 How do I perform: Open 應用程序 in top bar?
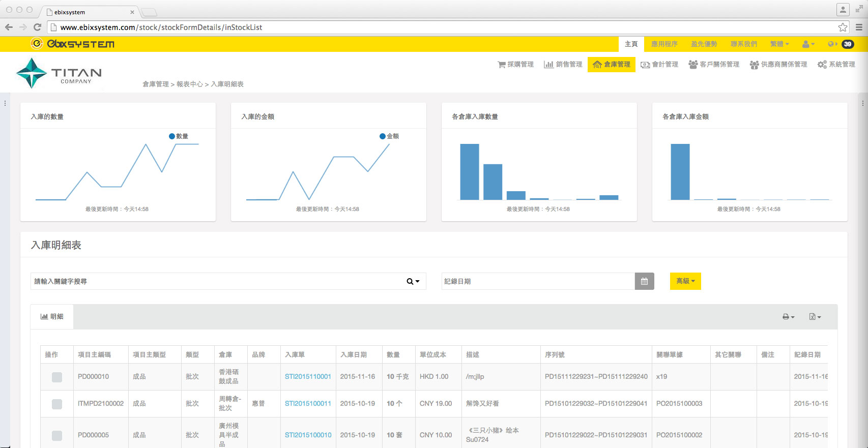(664, 44)
